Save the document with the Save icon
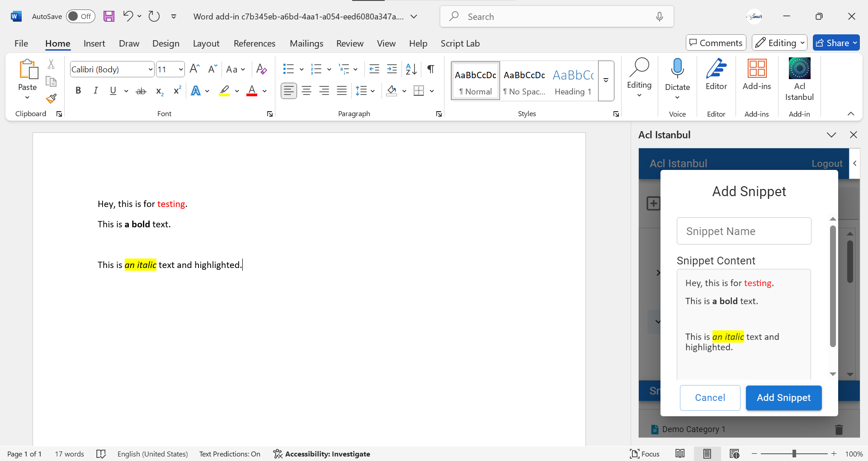The width and height of the screenshot is (868, 461). click(109, 17)
